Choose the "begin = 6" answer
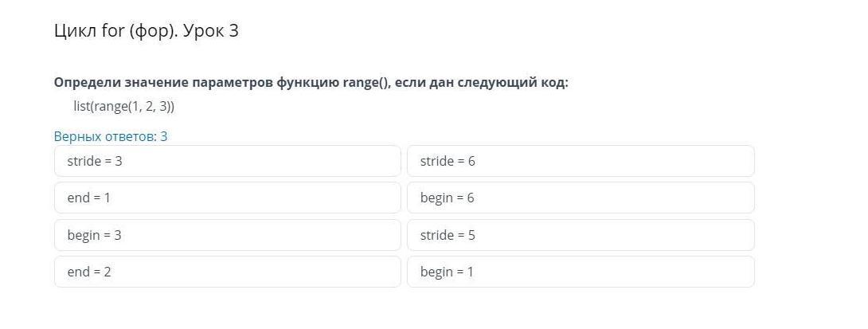The width and height of the screenshot is (868, 329). click(x=580, y=198)
